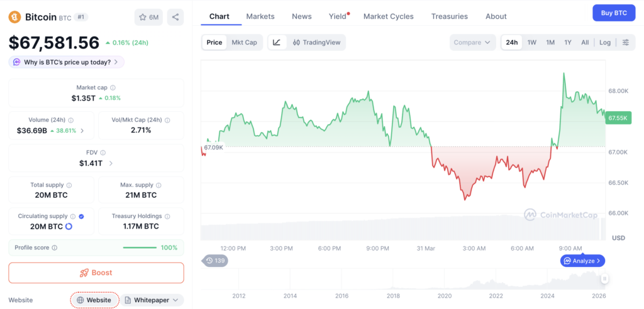Open the News tab
The height and width of the screenshot is (309, 644).
pyautogui.click(x=302, y=16)
